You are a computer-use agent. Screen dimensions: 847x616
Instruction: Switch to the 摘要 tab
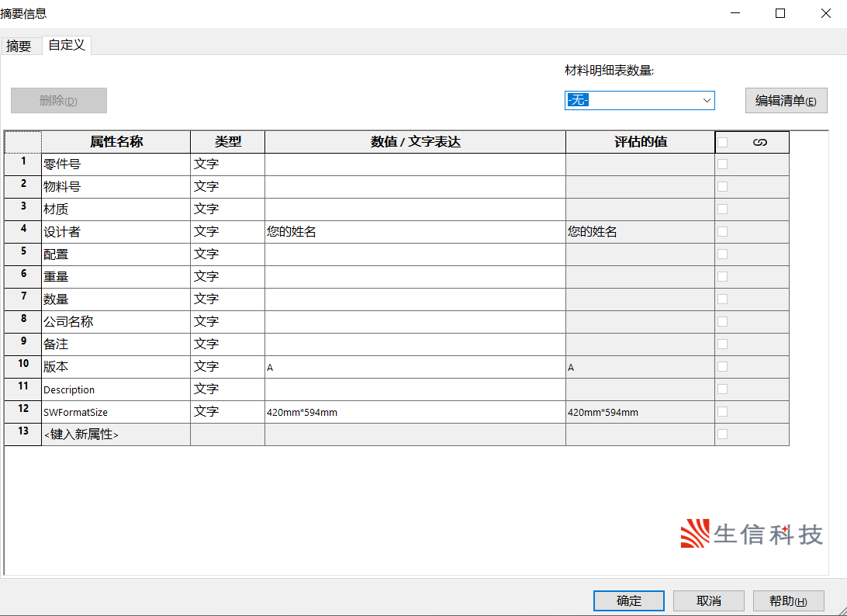[x=19, y=46]
